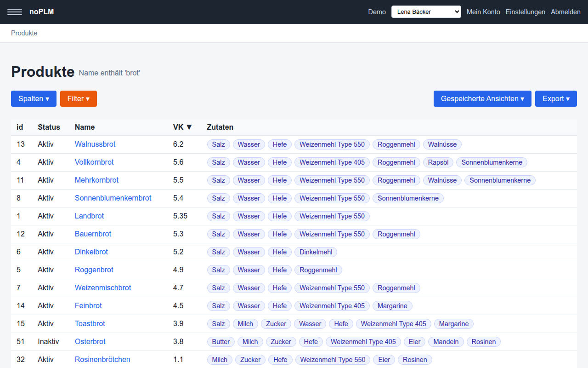Open the hamburger navigation menu
The image size is (588, 368).
click(15, 12)
